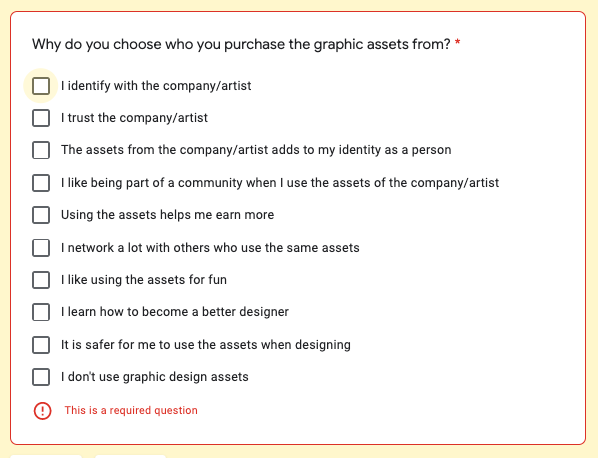
Task: Check 'I like being part of a community' option
Action: click(x=41, y=183)
